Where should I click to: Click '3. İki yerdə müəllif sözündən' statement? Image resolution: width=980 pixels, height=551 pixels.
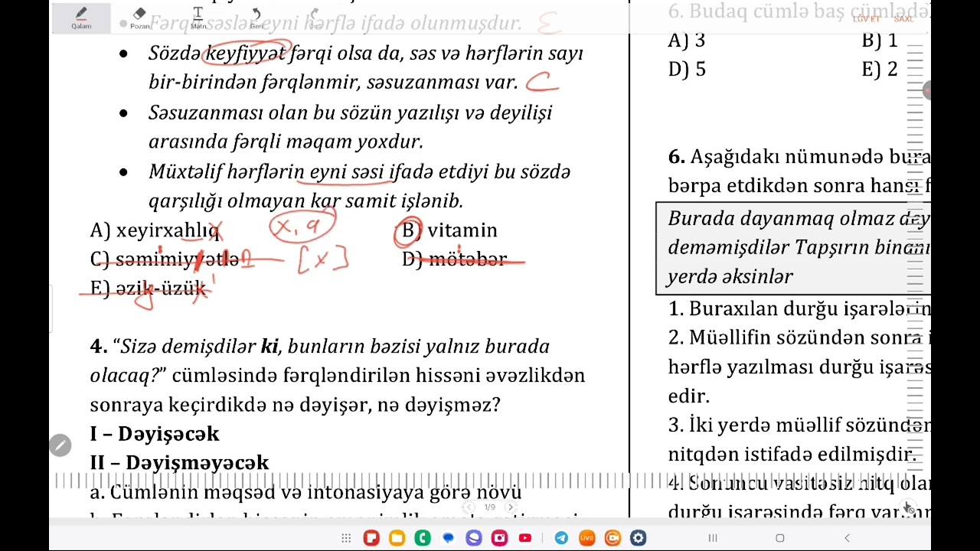coord(799,425)
